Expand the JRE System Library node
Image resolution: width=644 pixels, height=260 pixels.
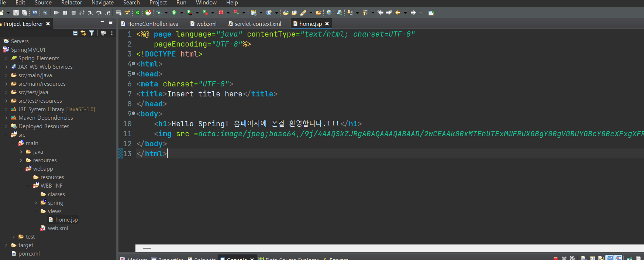coord(6,109)
